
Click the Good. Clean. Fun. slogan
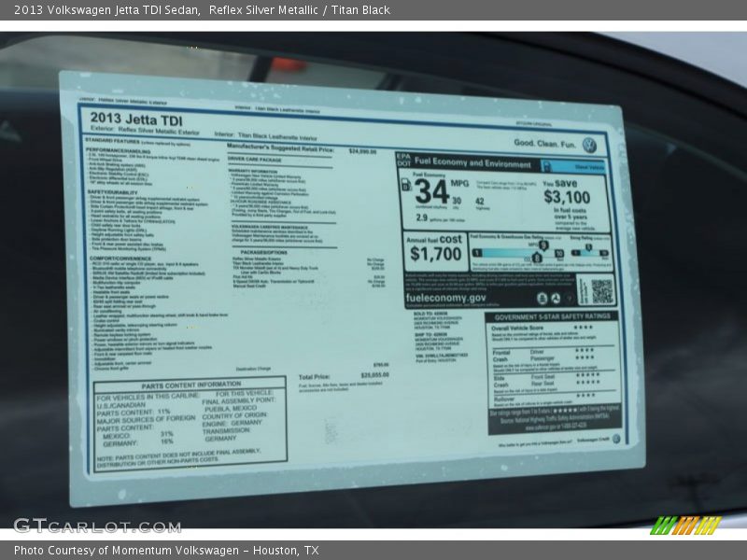(x=544, y=144)
